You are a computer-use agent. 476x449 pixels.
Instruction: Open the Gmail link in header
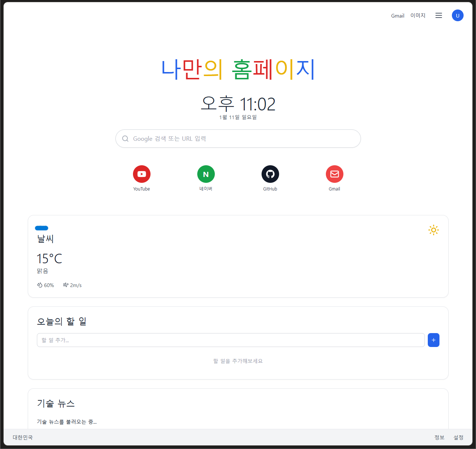point(398,16)
